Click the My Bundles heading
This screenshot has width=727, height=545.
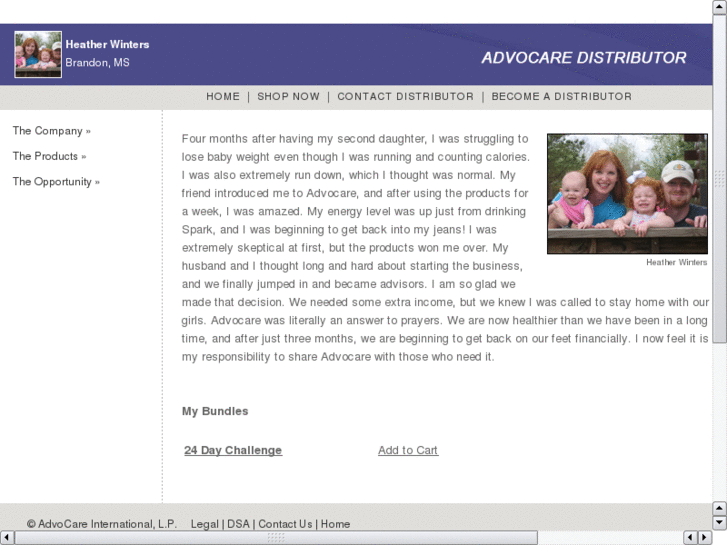pos(215,411)
